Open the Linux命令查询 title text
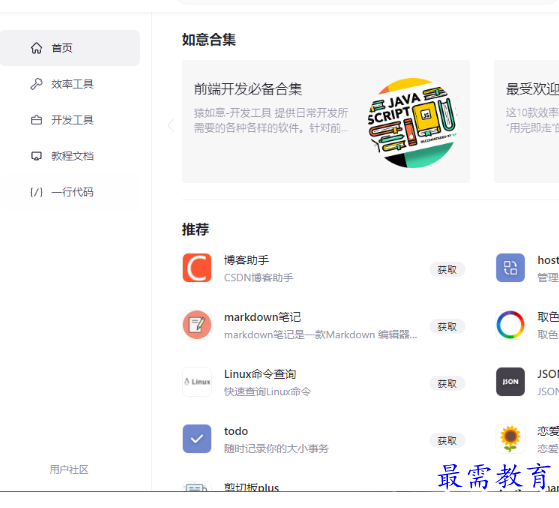 260,374
